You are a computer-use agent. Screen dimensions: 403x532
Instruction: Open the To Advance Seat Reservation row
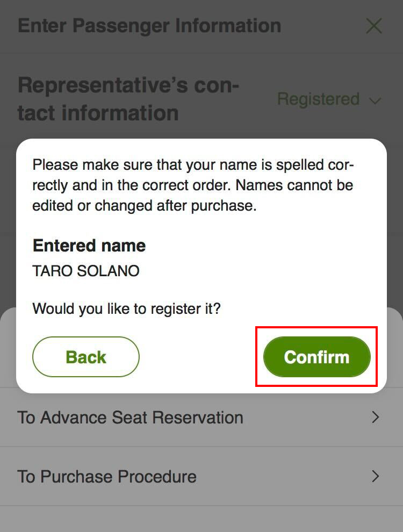pyautogui.click(x=131, y=418)
